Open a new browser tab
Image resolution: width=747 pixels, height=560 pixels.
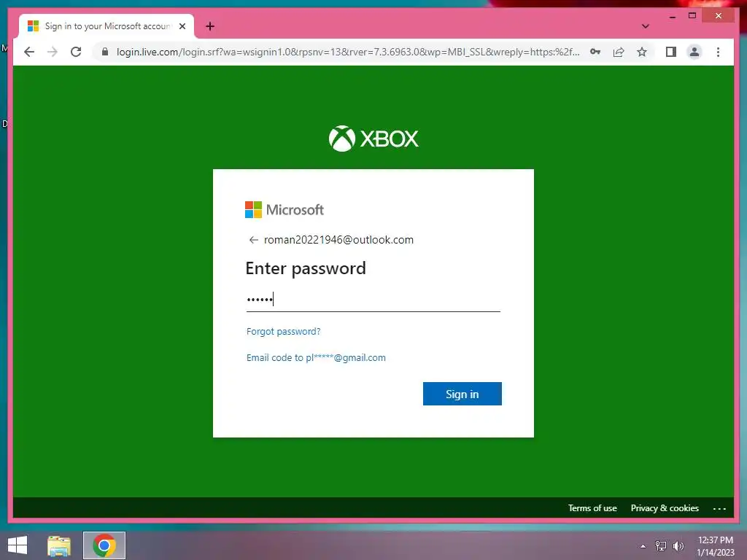[x=210, y=26]
